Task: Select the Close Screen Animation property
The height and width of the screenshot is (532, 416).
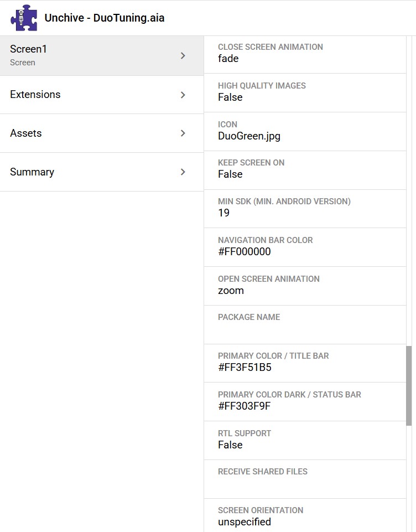Action: coord(304,53)
